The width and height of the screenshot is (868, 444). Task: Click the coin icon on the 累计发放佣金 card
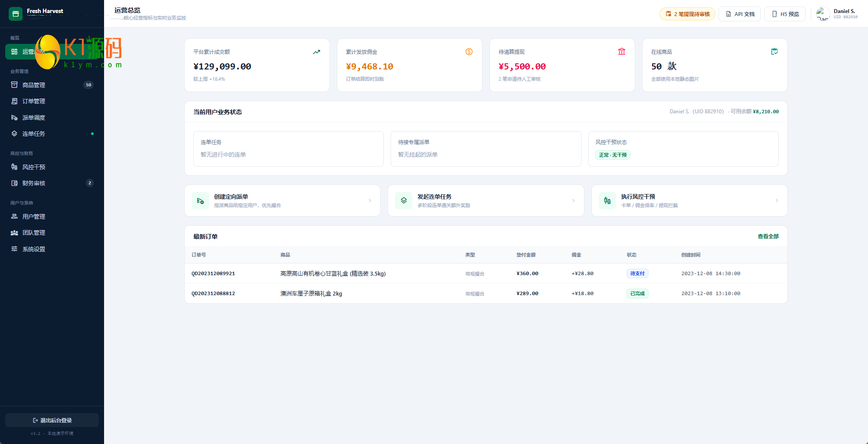point(469,52)
